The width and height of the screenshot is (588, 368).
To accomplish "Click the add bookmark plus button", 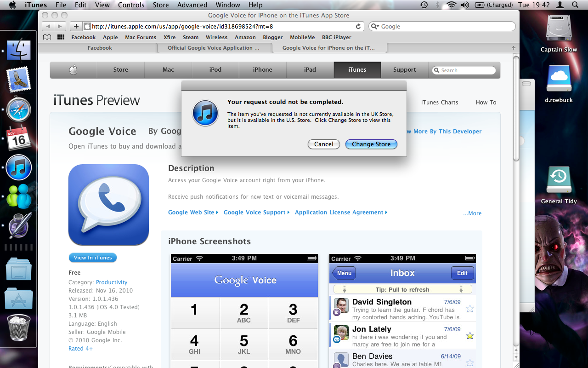I will coord(76,26).
